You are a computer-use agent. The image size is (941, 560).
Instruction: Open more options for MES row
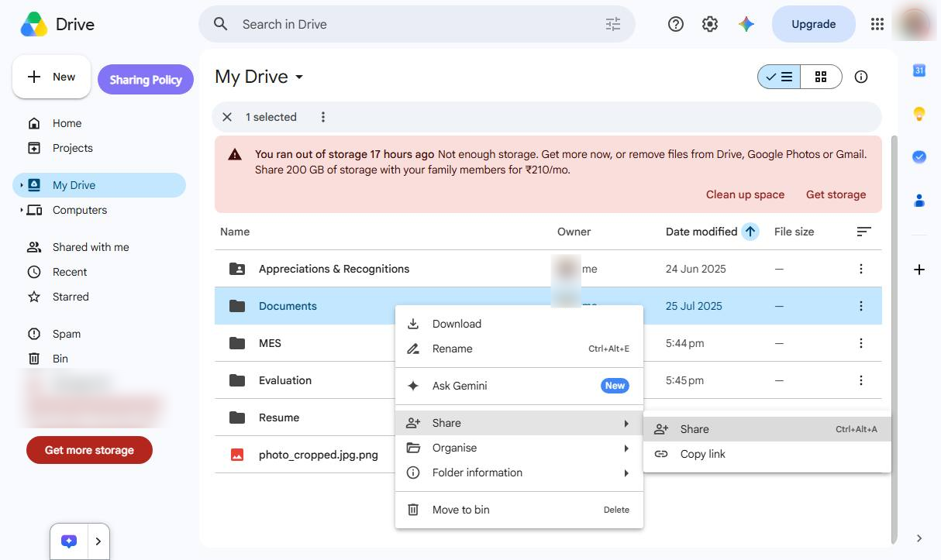pyautogui.click(x=861, y=343)
